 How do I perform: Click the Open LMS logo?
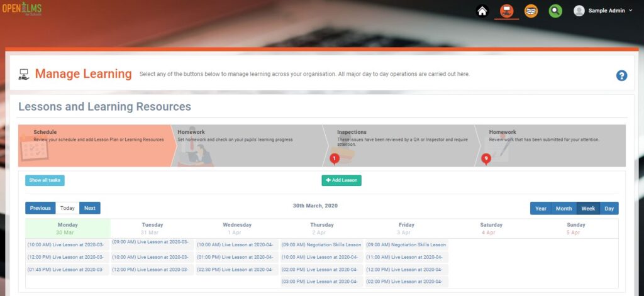[x=22, y=8]
